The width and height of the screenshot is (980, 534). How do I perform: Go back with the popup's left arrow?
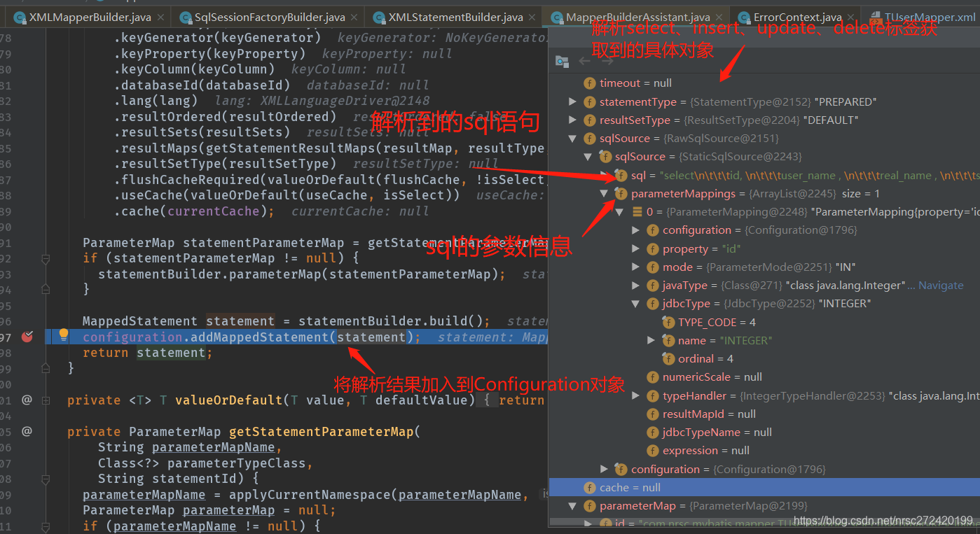pos(584,62)
